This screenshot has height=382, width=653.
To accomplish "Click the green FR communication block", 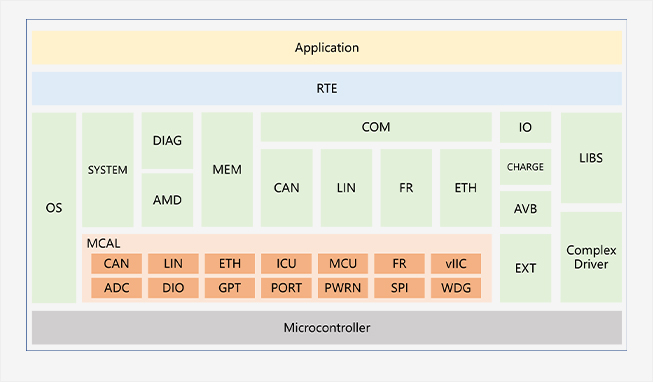I will pos(406,188).
